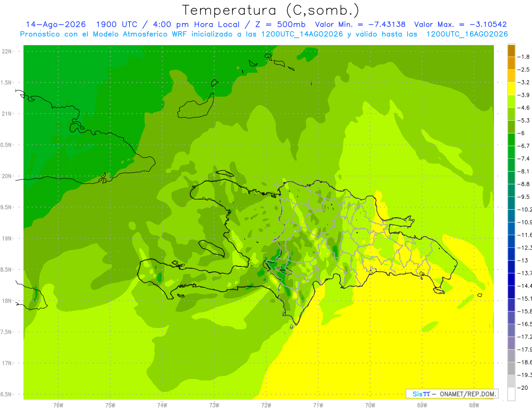The image size is (532, 411).
Task: Click the orange swatch between -1.8 and -2.5
Action: (x=511, y=63)
